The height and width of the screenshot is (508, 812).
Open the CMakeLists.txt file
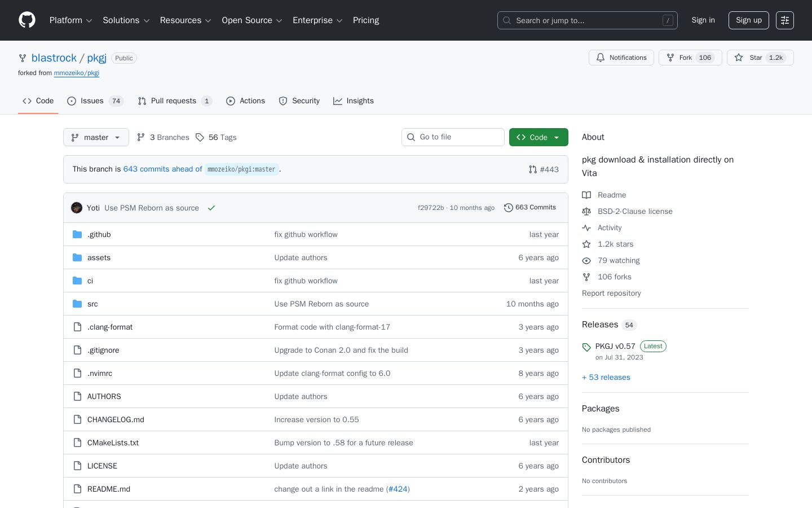(113, 443)
